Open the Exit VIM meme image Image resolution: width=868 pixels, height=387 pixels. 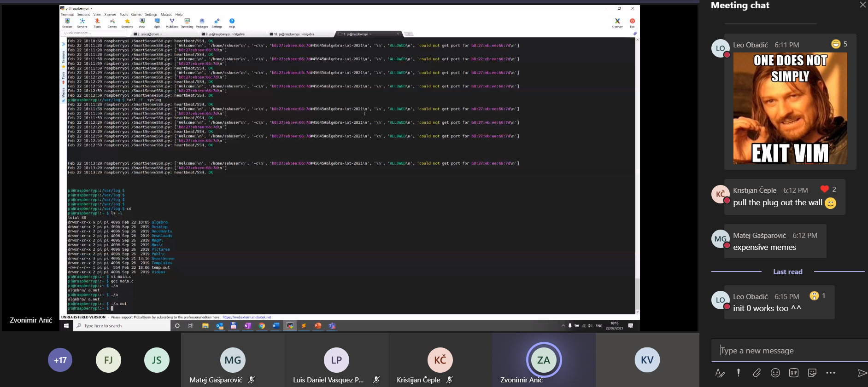[790, 108]
